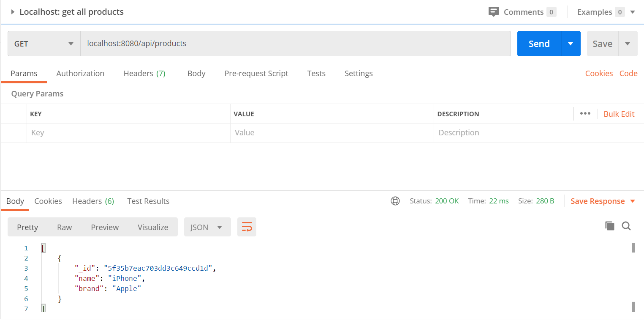Click the "iPhone" name value
This screenshot has width=644, height=321.
(x=125, y=278)
